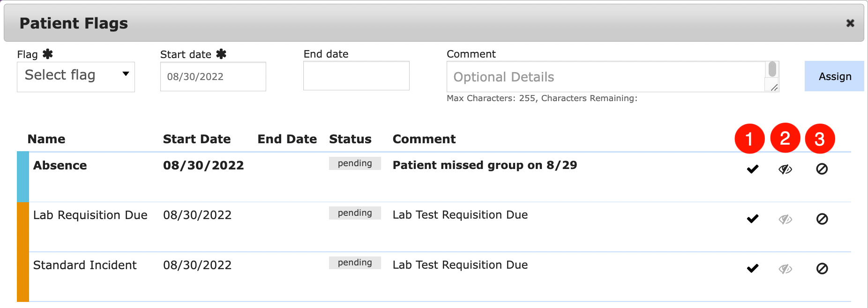Close the Patient Flags dialog
868x308 pixels.
850,23
